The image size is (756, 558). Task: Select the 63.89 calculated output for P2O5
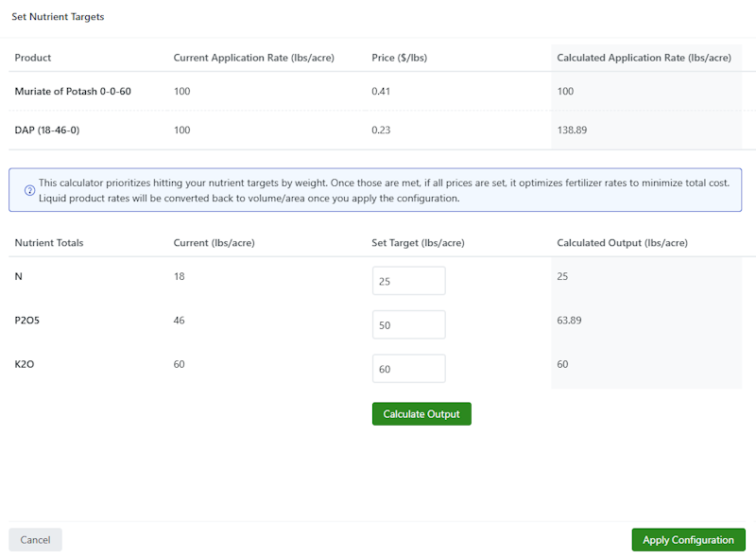[569, 321]
